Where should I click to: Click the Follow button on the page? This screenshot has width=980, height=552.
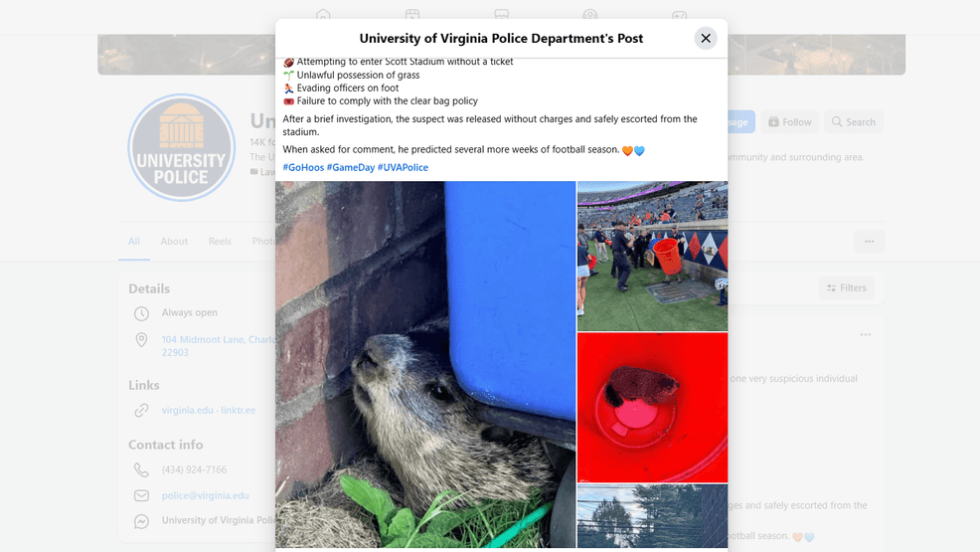pyautogui.click(x=790, y=122)
